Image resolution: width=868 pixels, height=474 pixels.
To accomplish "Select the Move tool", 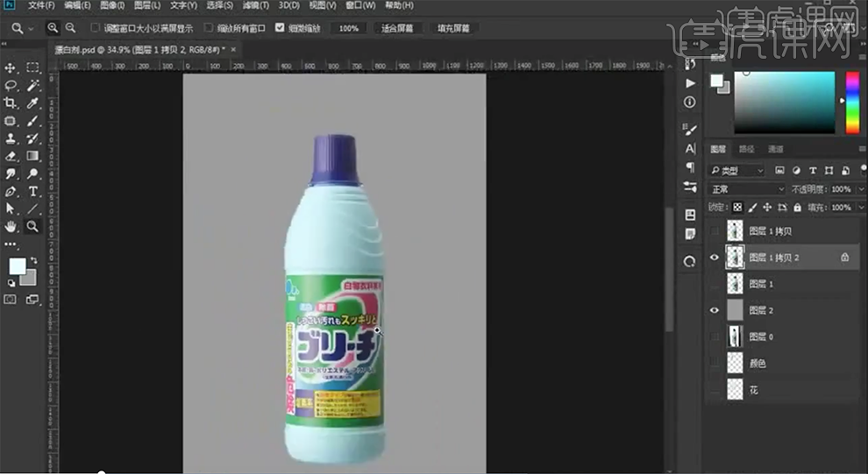I will click(x=11, y=67).
